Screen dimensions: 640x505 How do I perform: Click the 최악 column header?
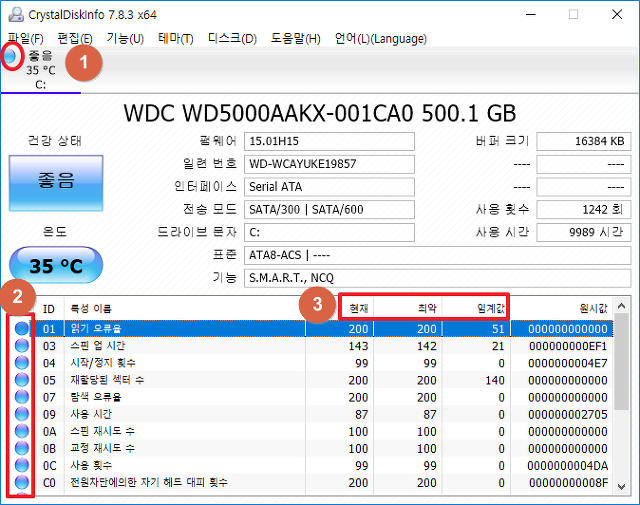408,309
